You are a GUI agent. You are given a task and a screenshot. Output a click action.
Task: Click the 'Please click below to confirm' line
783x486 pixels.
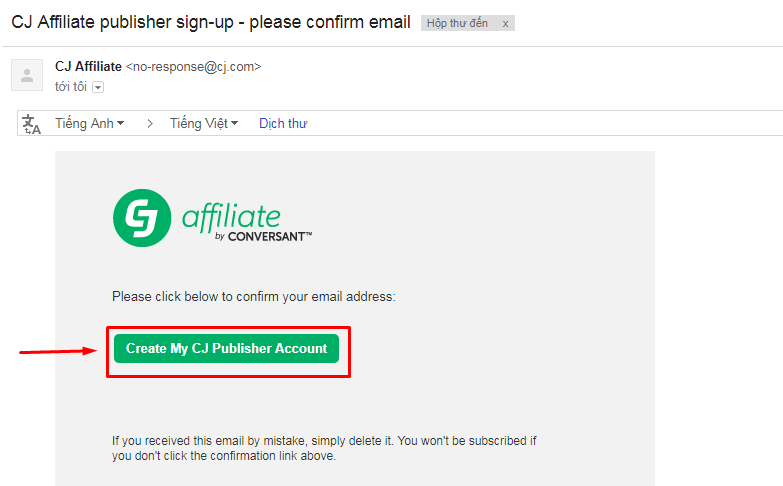[x=254, y=297]
